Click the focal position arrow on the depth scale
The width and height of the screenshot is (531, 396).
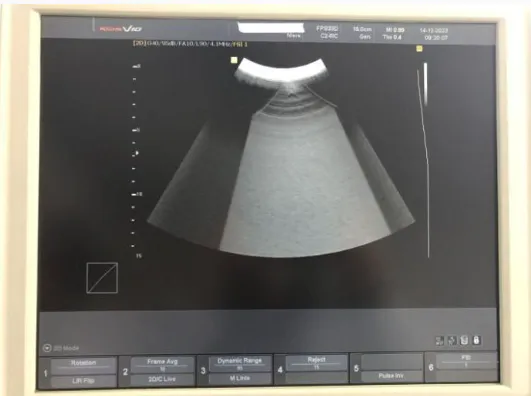(x=136, y=153)
